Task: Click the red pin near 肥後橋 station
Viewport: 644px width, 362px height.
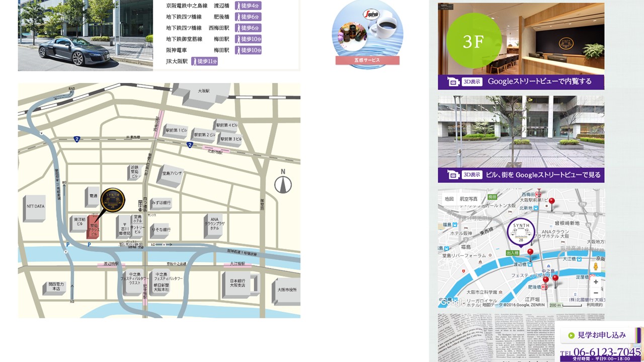Action: coord(546,281)
